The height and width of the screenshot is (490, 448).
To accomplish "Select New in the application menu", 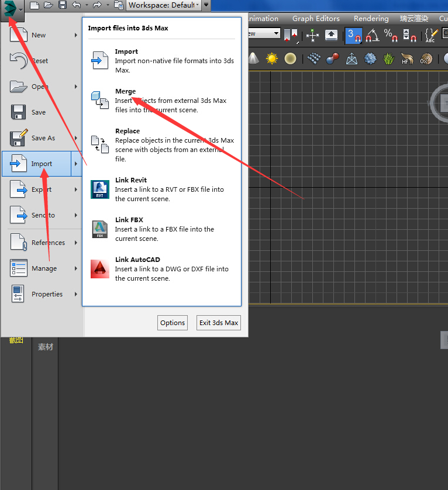I will coord(39,35).
